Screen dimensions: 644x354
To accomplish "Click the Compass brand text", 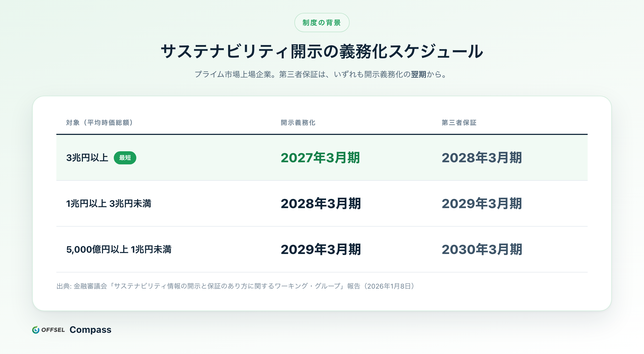I will (90, 330).
